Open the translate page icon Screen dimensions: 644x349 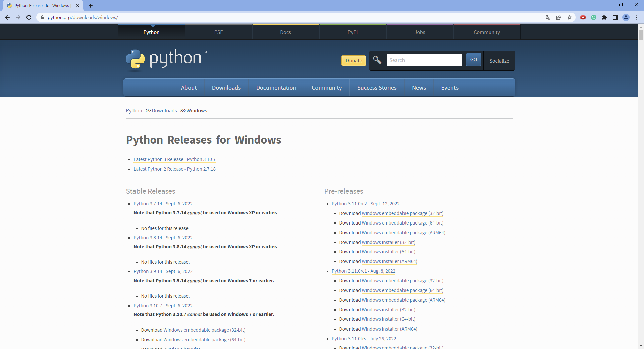tap(548, 17)
